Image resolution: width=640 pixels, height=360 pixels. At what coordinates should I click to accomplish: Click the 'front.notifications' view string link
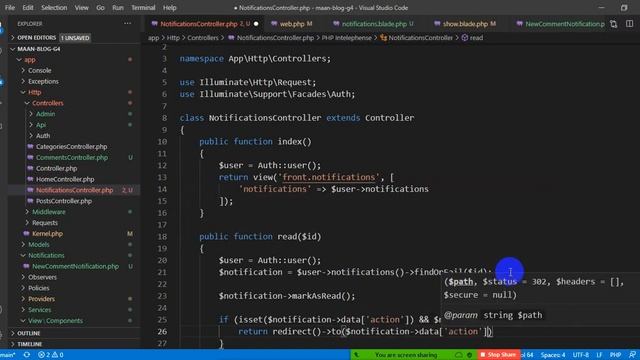(329, 177)
